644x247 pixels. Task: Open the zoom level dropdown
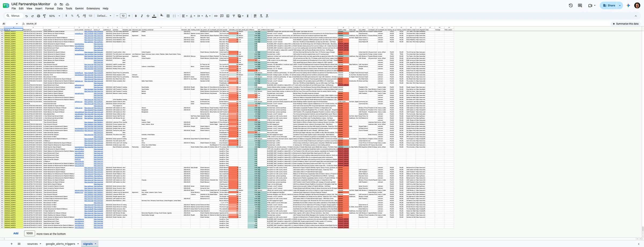pos(54,16)
